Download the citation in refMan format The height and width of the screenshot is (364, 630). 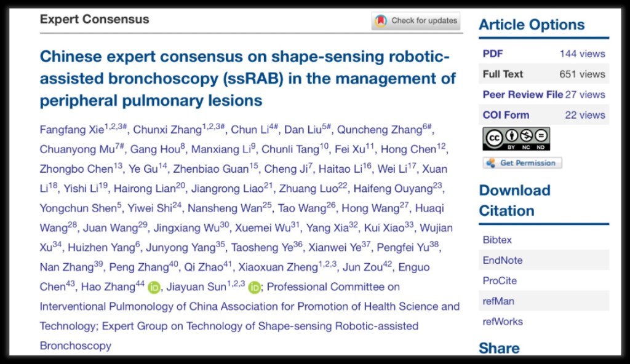498,301
